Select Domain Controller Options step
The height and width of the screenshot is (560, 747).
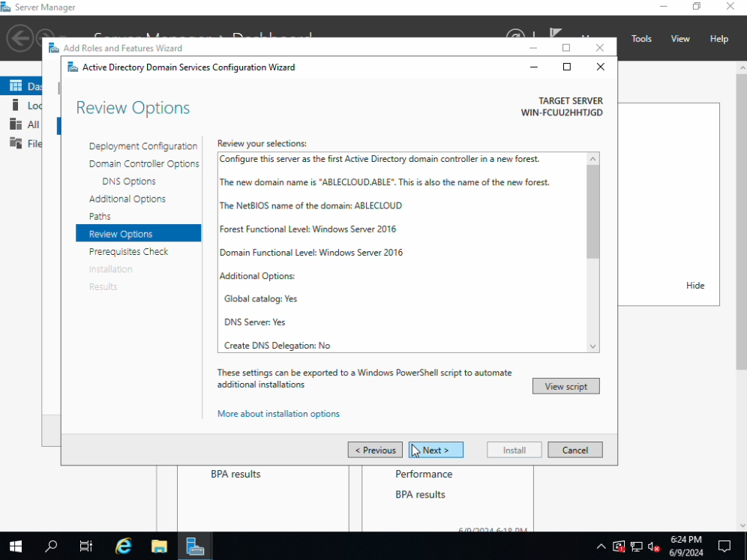(x=144, y=164)
